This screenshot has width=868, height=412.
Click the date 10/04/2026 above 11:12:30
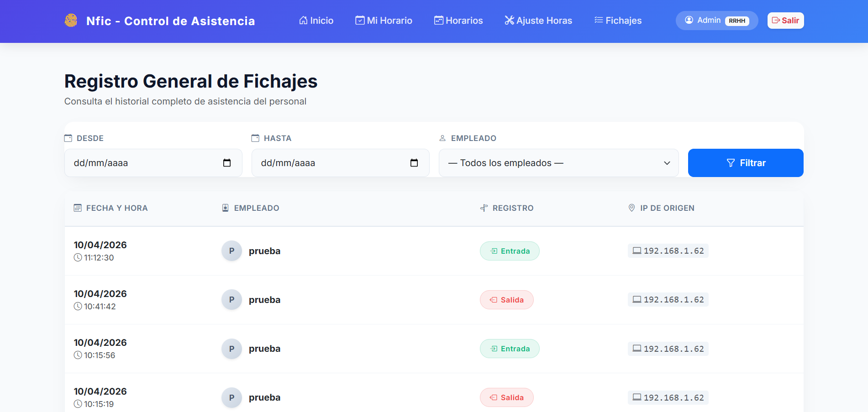coord(100,245)
